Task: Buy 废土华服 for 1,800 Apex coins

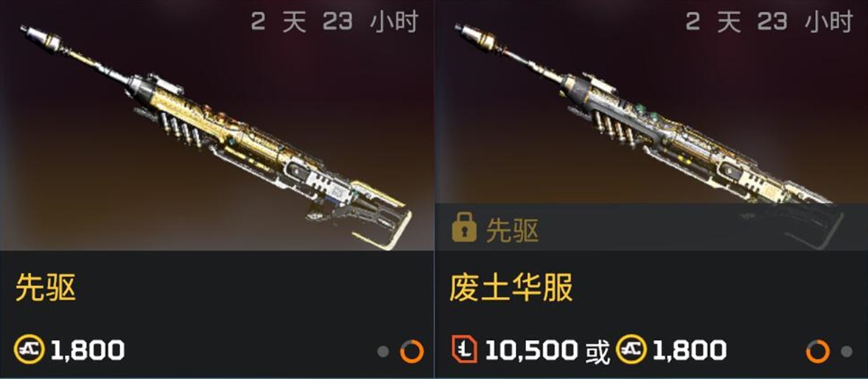Action: pos(671,350)
